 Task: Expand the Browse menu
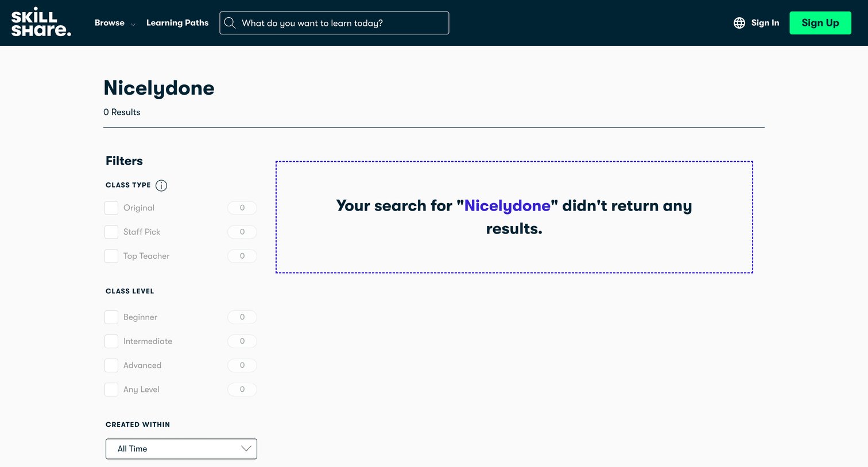[x=115, y=23]
